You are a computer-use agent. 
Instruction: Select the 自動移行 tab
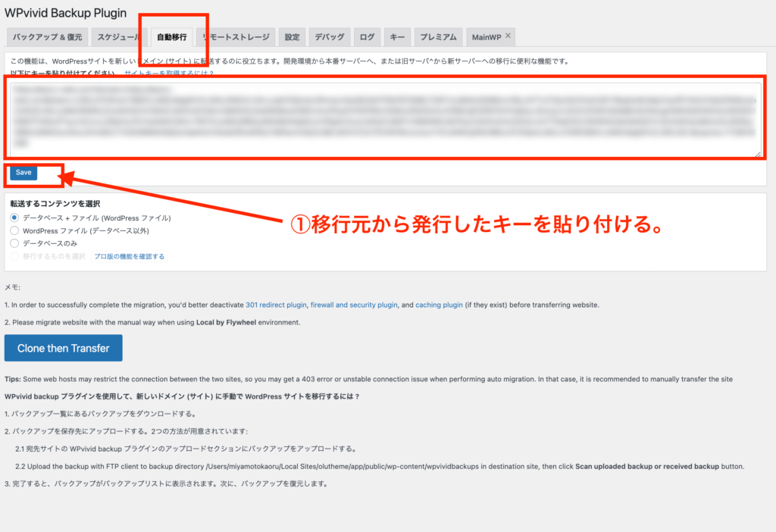172,37
